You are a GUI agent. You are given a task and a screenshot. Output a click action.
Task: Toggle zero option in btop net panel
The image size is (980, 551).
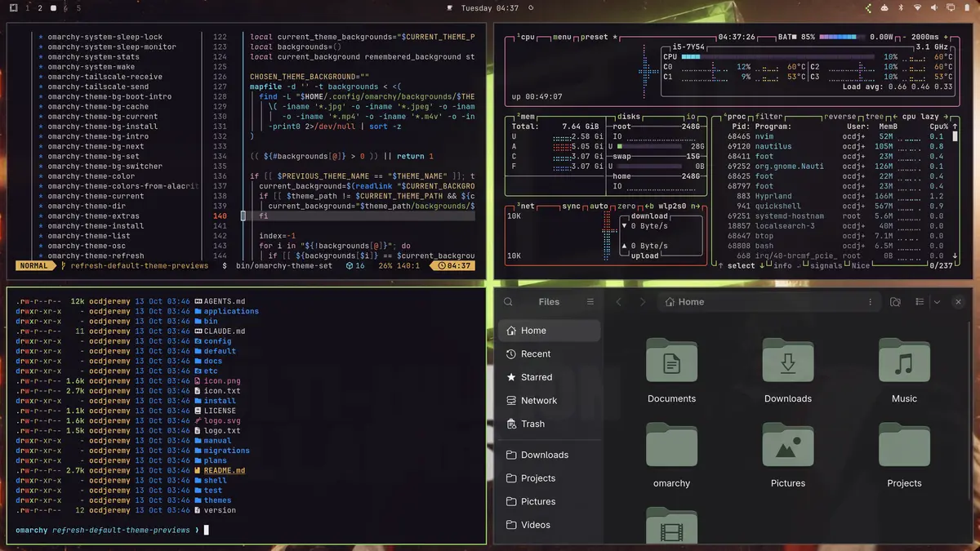click(626, 207)
